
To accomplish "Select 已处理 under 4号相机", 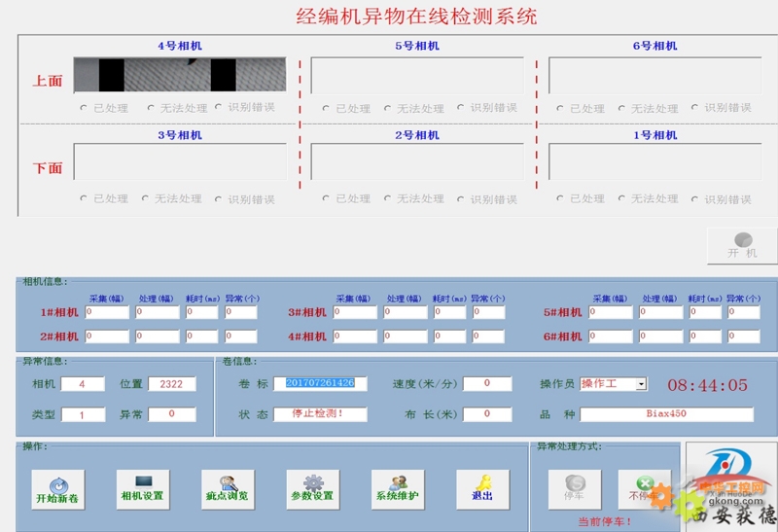I will click(85, 108).
